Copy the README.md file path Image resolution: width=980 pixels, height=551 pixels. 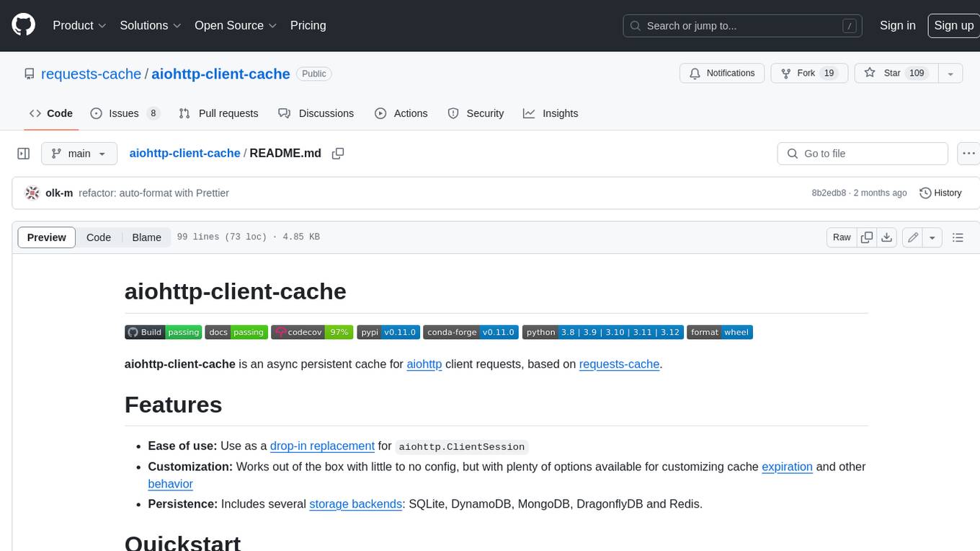tap(337, 154)
